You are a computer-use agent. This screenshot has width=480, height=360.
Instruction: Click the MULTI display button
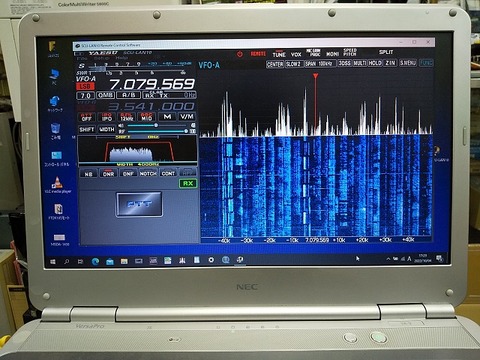(360, 63)
